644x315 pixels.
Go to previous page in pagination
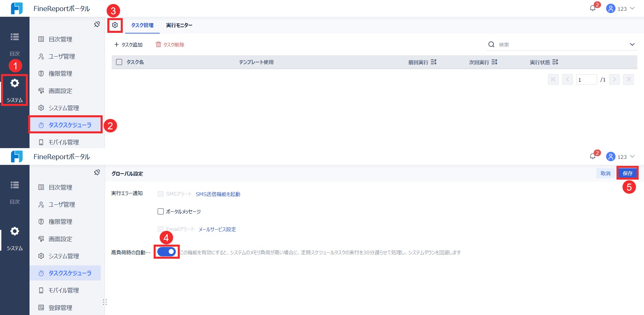pyautogui.click(x=568, y=79)
